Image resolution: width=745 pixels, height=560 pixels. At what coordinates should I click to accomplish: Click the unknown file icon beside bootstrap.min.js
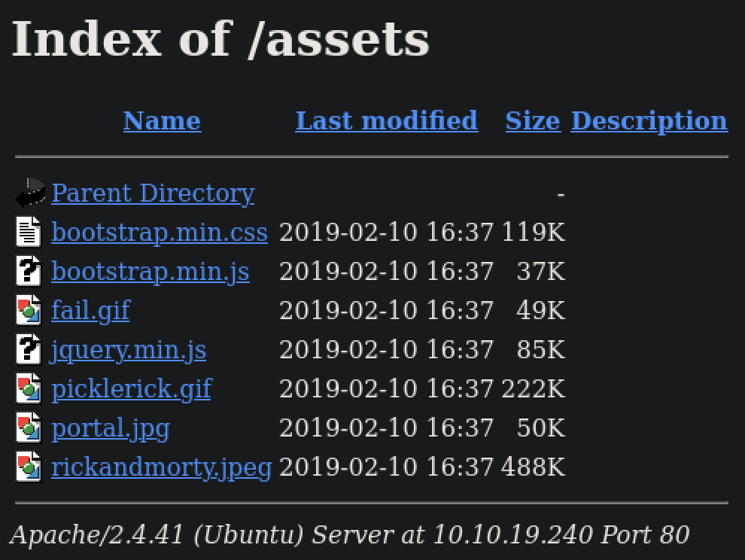29,271
